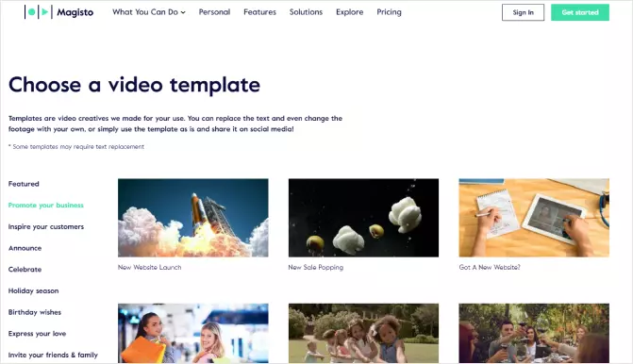The height and width of the screenshot is (364, 633).
Task: Select the Featured category
Action: (x=24, y=184)
